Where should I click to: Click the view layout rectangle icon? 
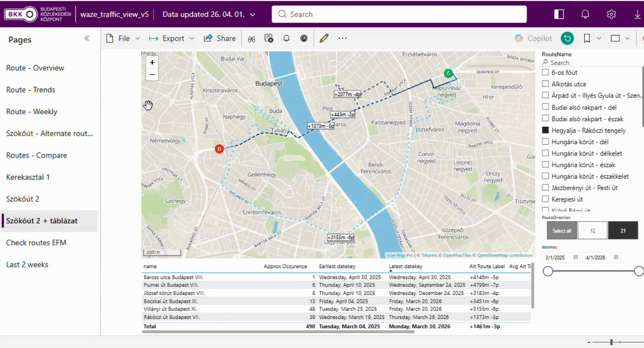pyautogui.click(x=615, y=38)
